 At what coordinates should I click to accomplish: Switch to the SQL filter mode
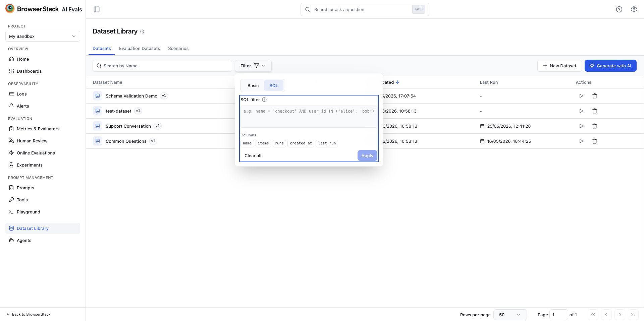[x=274, y=85]
